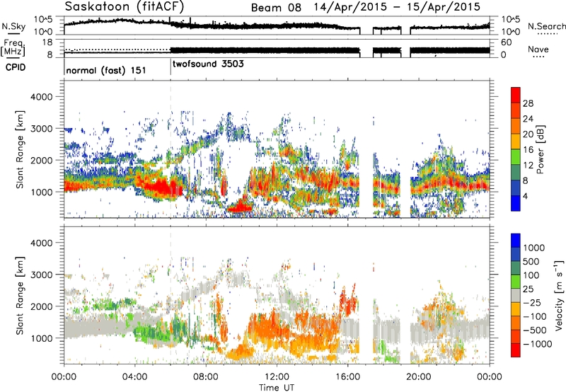Click the "3000" tick on the power panel
Viewport: 566px width, 392px height.
[41, 129]
